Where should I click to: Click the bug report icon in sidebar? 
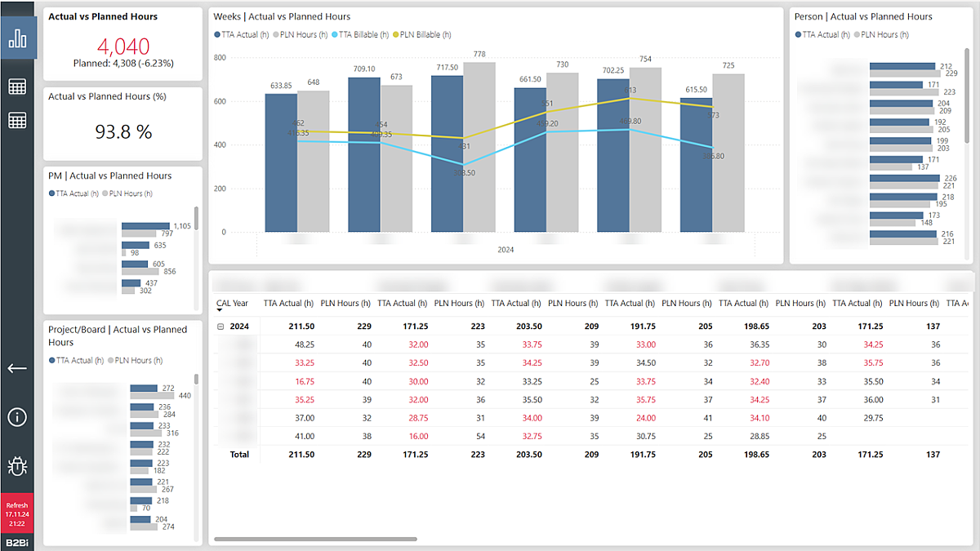(17, 466)
